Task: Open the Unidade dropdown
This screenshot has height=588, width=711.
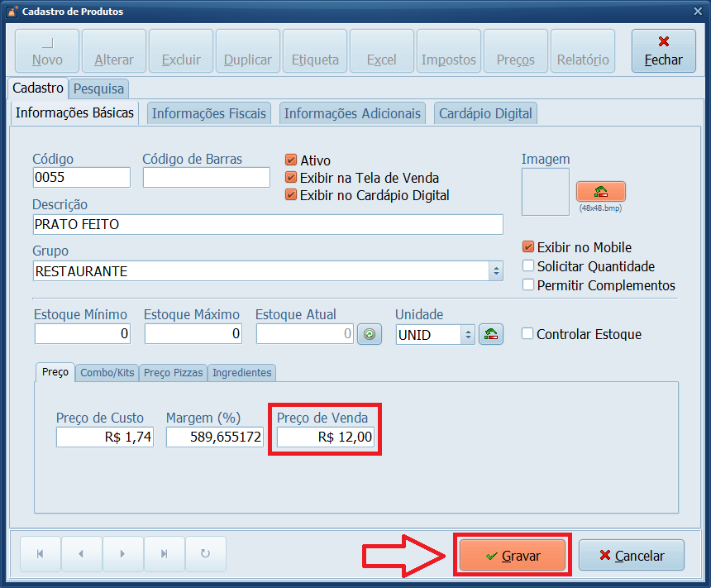Action: (467, 334)
